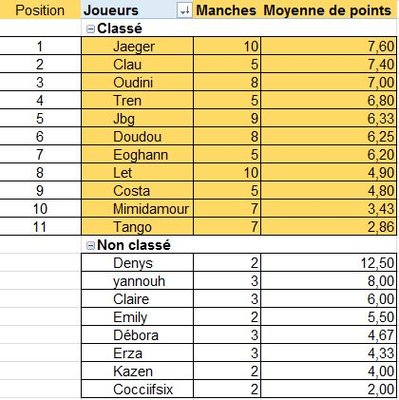399x400 pixels.
Task: Select the Jaeger player cell
Action: pyautogui.click(x=137, y=46)
